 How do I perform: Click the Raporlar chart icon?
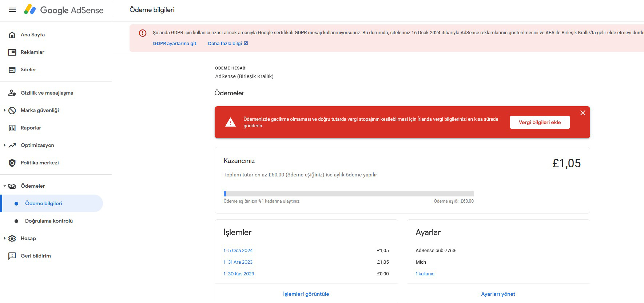(x=12, y=128)
